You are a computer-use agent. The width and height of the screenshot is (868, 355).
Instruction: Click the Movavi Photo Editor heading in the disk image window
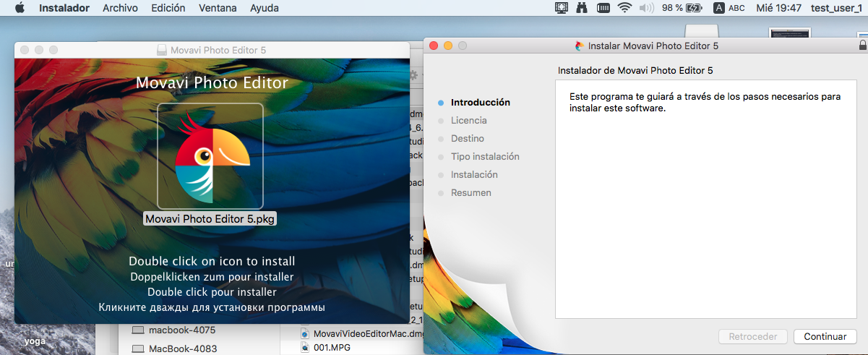[x=212, y=83]
